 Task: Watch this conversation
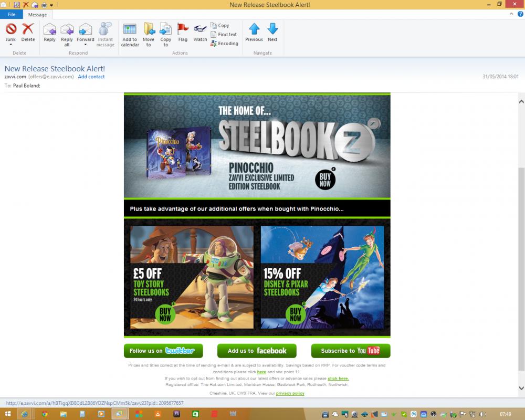[200, 32]
